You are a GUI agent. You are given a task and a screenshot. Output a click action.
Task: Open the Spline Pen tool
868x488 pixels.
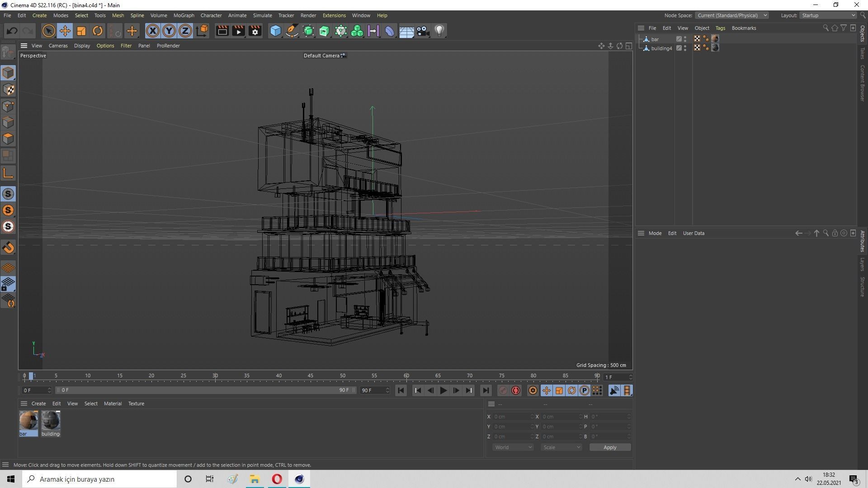coord(292,31)
